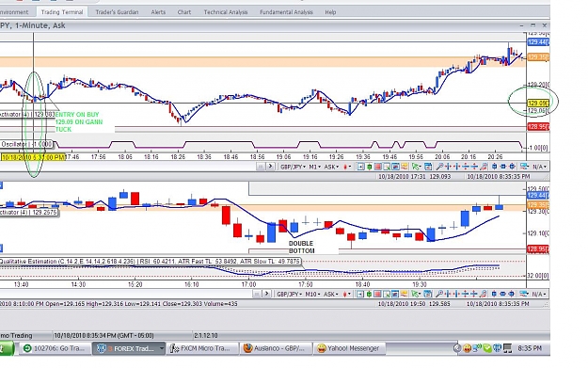
Task: Open the Auslanco - GBP/... Firefox taskbar button
Action: [276, 348]
